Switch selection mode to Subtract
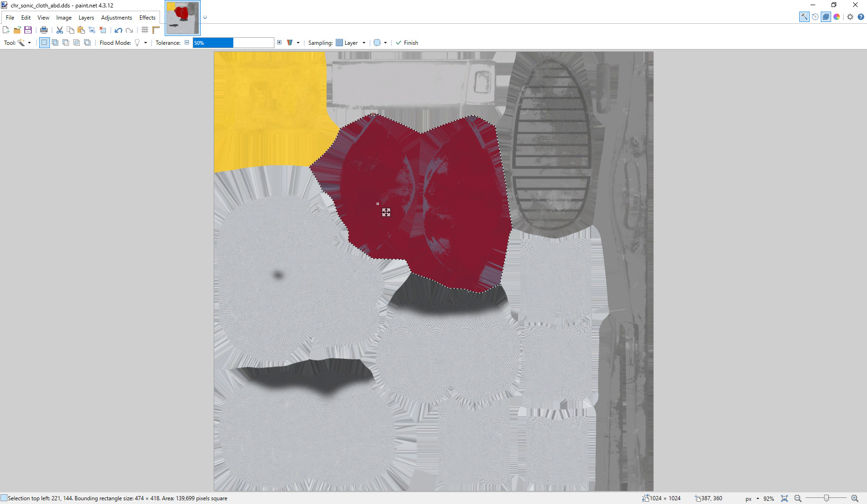The height and width of the screenshot is (504, 867). pyautogui.click(x=66, y=42)
